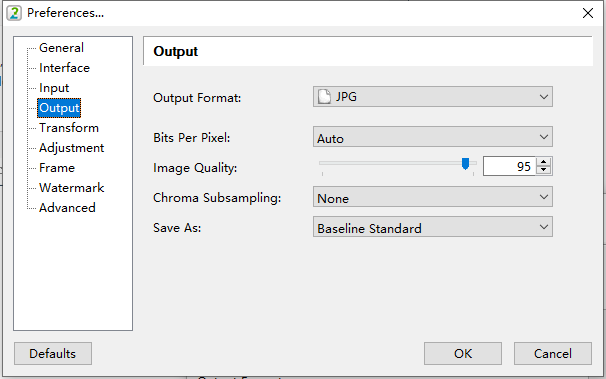Cancel the Preferences dialog
The image size is (606, 379).
point(553,354)
